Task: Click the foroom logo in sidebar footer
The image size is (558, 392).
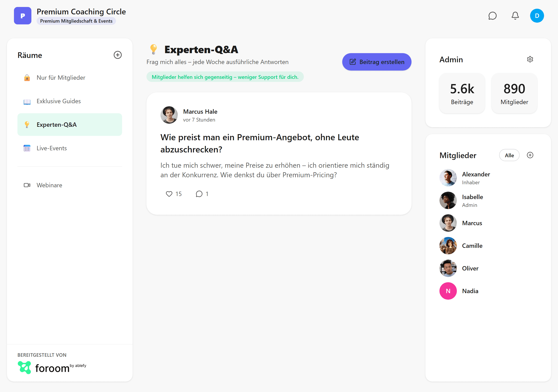Action: (52, 368)
